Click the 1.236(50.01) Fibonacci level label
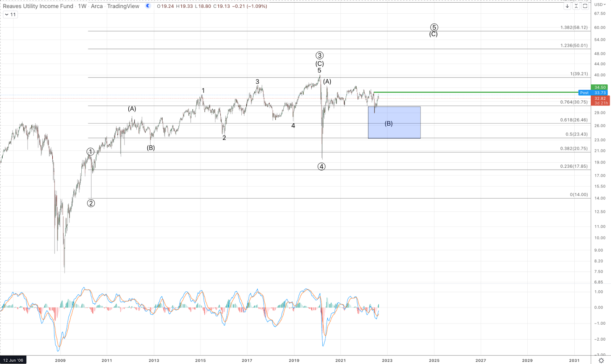Image resolution: width=611 pixels, height=364 pixels. pyautogui.click(x=574, y=45)
